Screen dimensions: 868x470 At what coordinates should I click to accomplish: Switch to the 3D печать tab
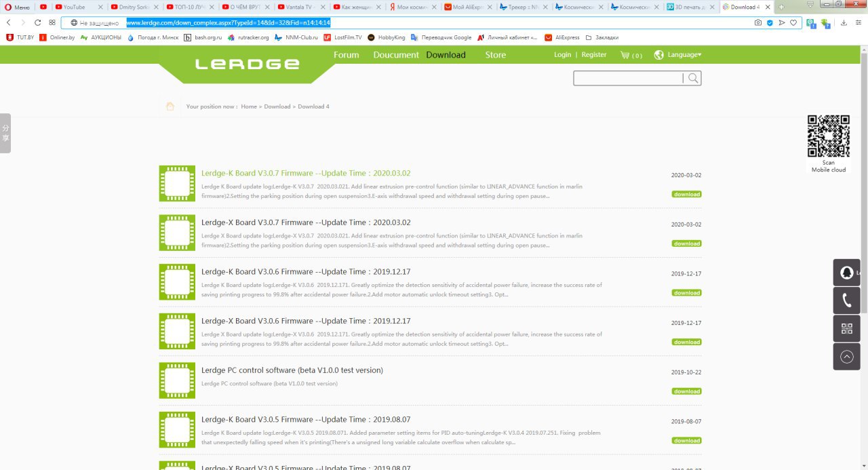[691, 7]
